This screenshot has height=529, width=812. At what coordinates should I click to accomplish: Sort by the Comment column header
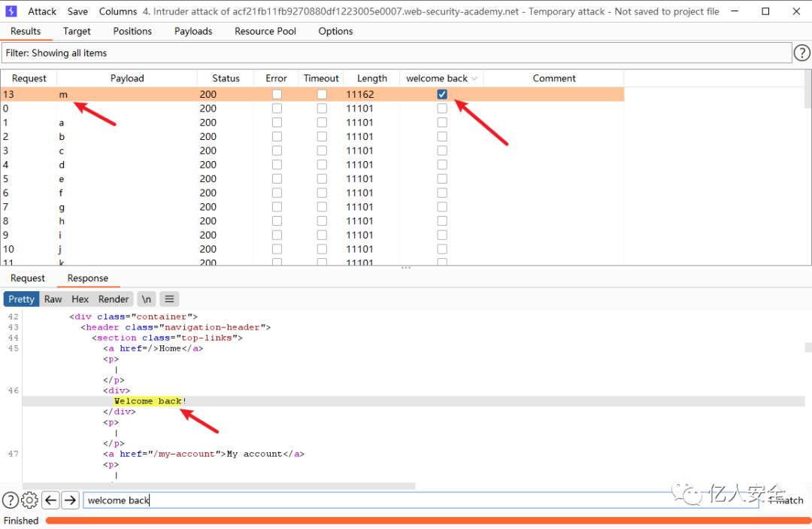click(553, 78)
